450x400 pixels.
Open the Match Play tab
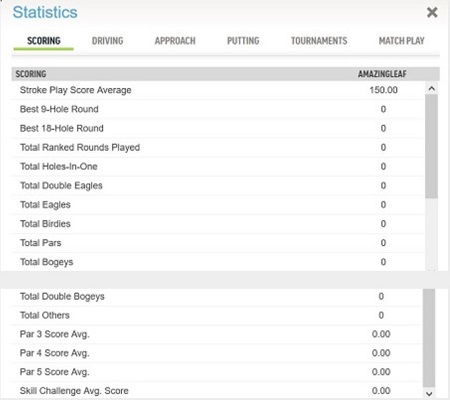click(x=401, y=41)
